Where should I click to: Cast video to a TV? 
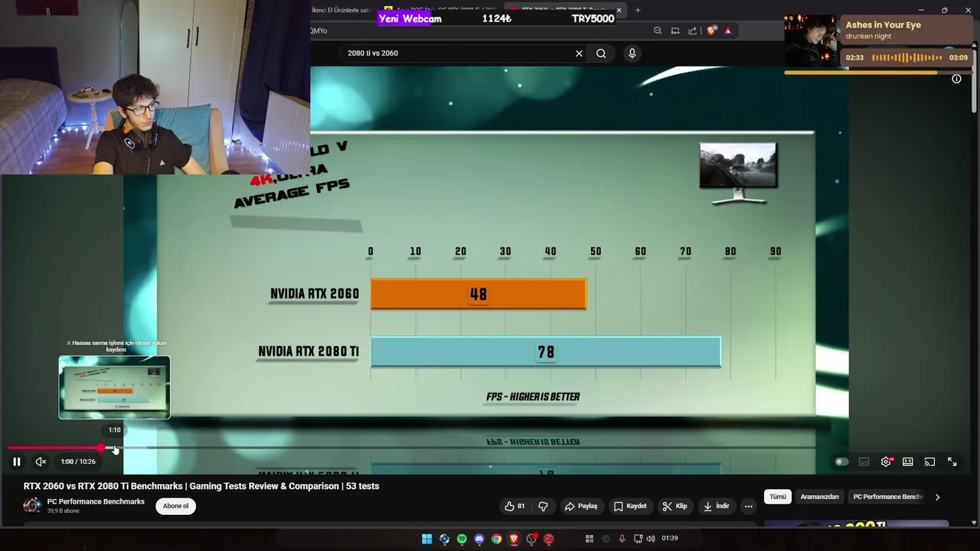(x=929, y=461)
